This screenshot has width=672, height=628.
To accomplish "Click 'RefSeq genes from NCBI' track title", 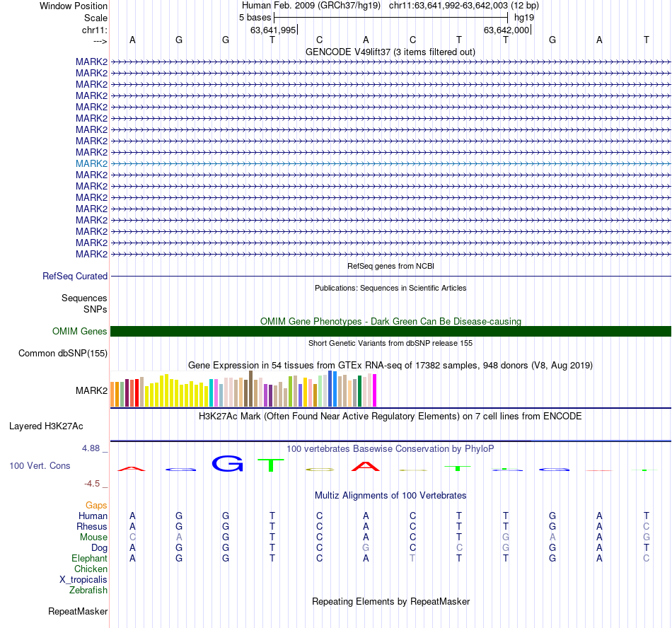I will (390, 266).
